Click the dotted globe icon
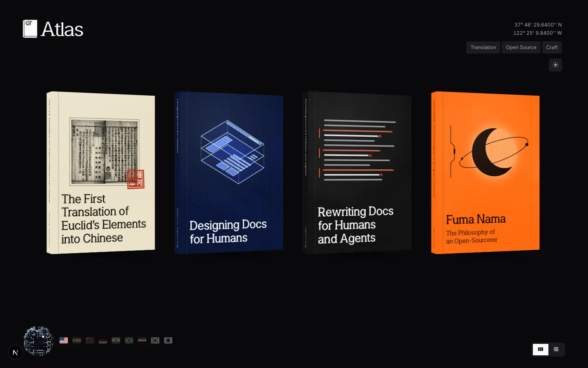Screen dimensions: 588x368 point(38,341)
